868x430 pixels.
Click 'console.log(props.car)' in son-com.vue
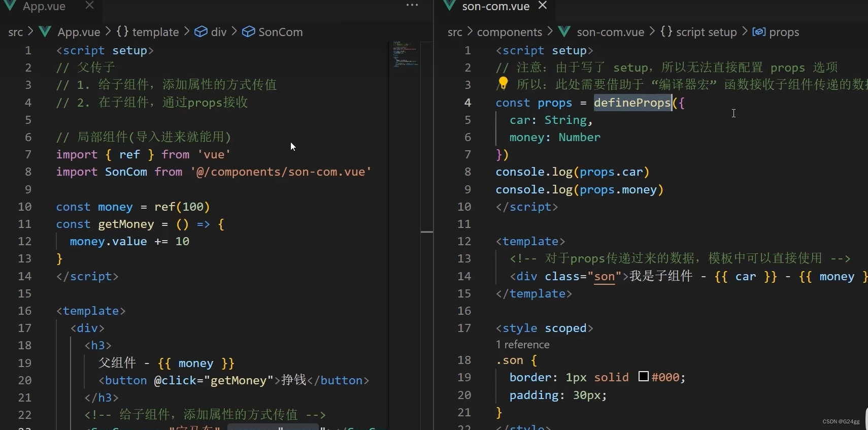(573, 172)
